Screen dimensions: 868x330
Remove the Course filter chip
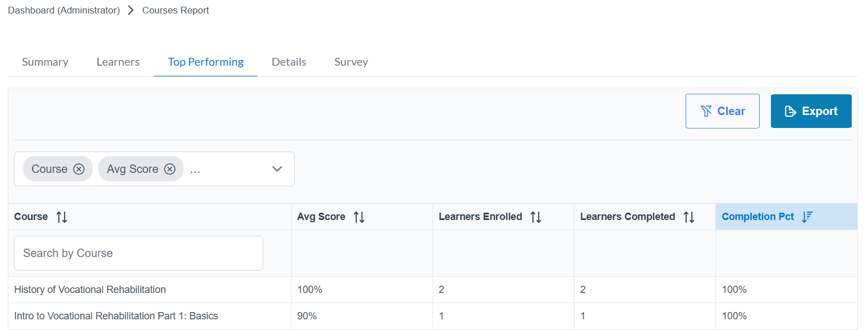tap(79, 168)
